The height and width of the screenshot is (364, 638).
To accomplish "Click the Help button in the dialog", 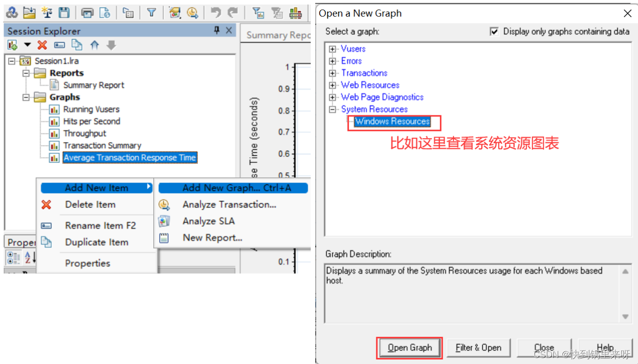I will (x=605, y=348).
